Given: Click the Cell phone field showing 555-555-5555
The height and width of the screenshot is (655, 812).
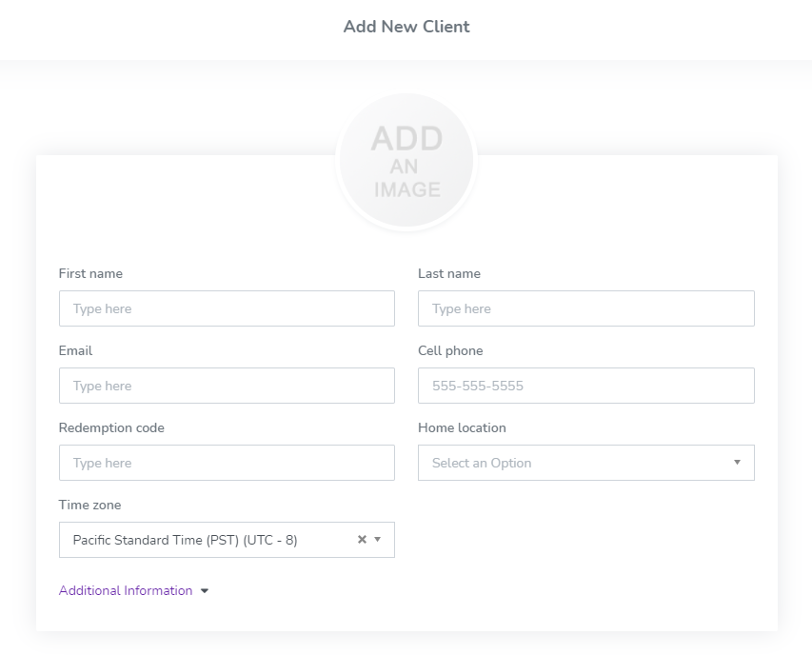Looking at the screenshot, I should pos(586,386).
